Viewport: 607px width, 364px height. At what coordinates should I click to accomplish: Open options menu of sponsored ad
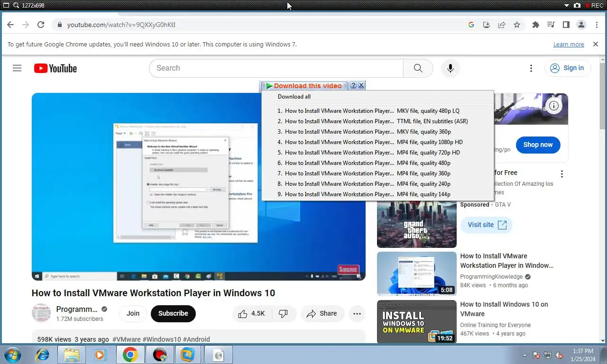(x=562, y=174)
